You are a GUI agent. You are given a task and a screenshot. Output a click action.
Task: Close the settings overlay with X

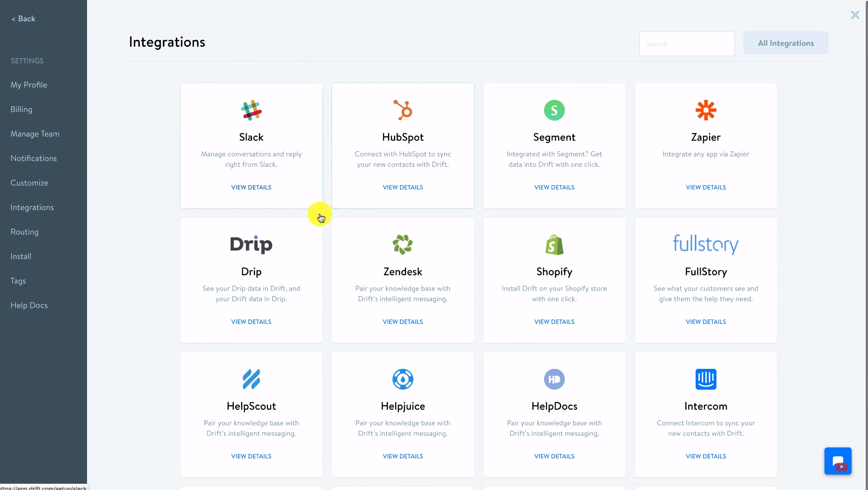(855, 15)
